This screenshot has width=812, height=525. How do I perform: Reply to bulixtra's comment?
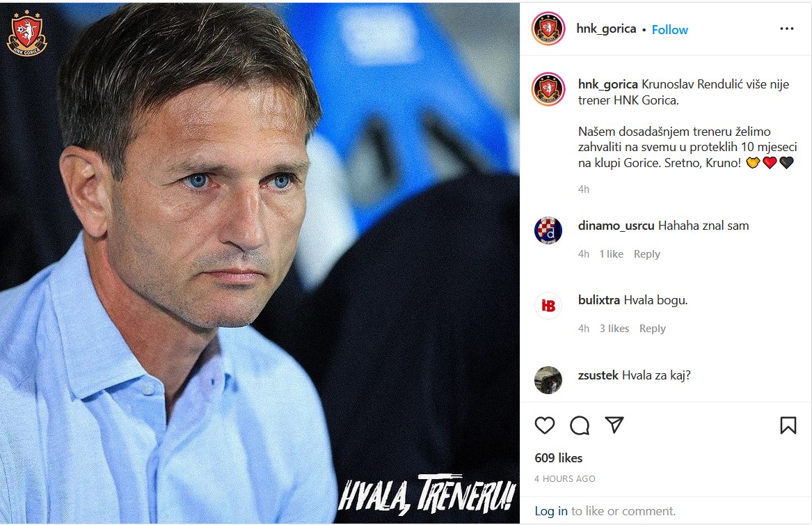click(x=652, y=329)
